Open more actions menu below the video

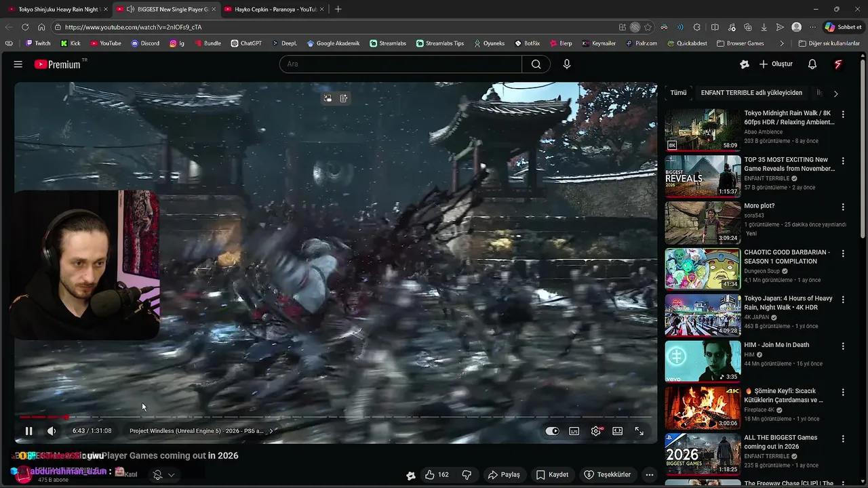[650, 474]
